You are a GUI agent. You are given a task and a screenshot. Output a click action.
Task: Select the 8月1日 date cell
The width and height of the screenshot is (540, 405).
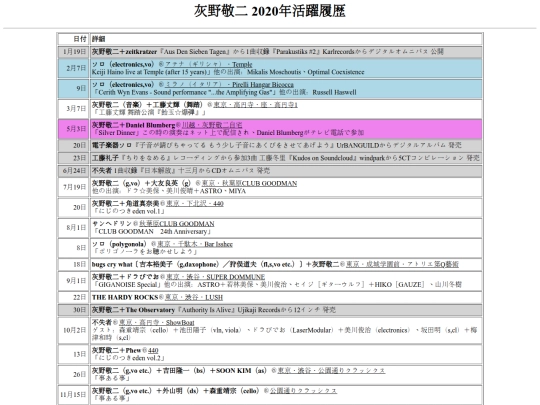point(74,228)
